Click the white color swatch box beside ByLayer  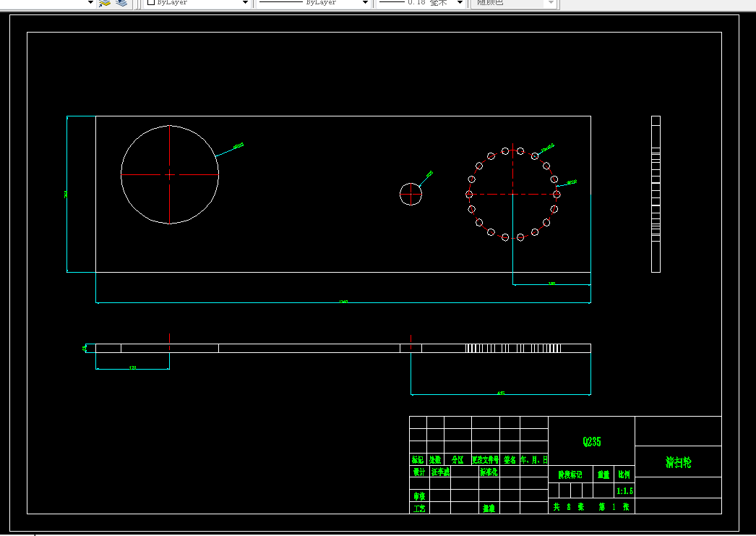click(150, 2)
